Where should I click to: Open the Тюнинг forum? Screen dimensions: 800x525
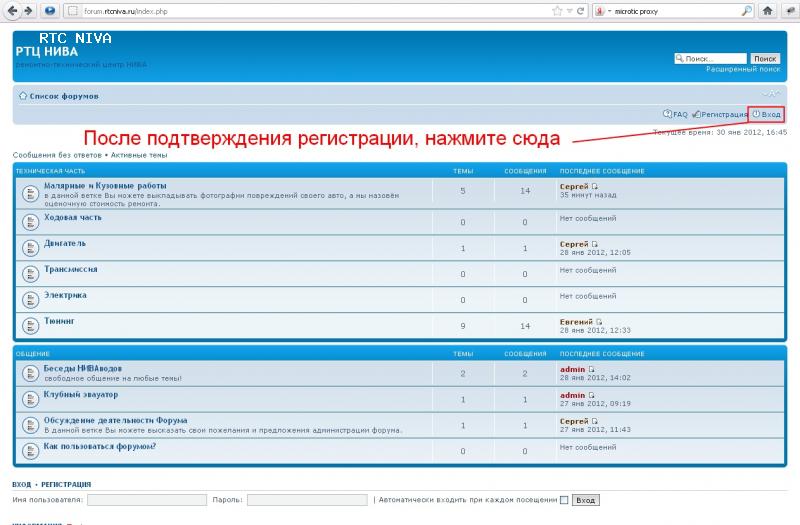click(x=59, y=321)
